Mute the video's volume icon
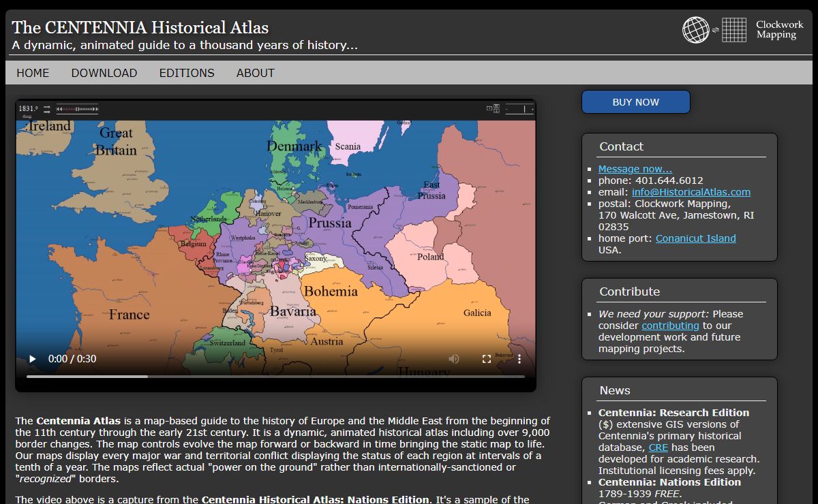Image resolution: width=818 pixels, height=504 pixels. coord(454,359)
